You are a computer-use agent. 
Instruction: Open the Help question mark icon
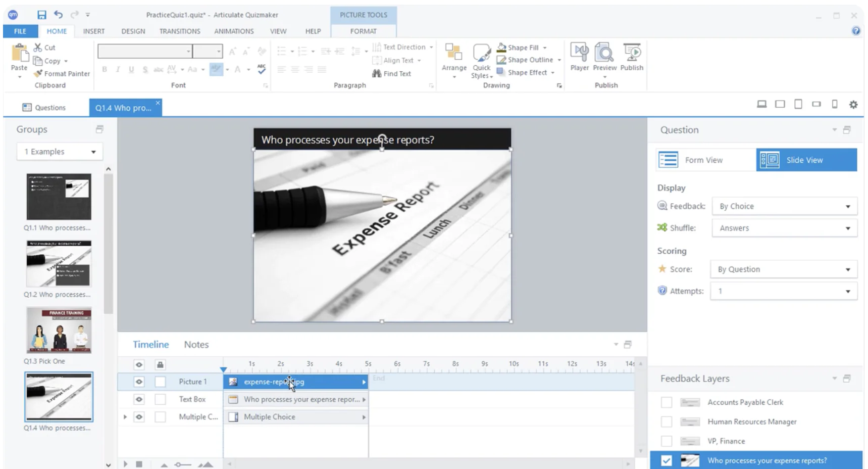856,31
